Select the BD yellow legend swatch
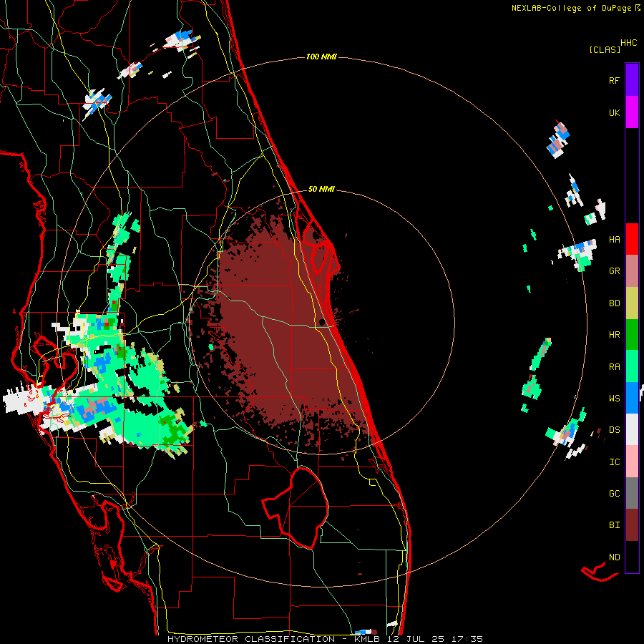 [x=632, y=303]
